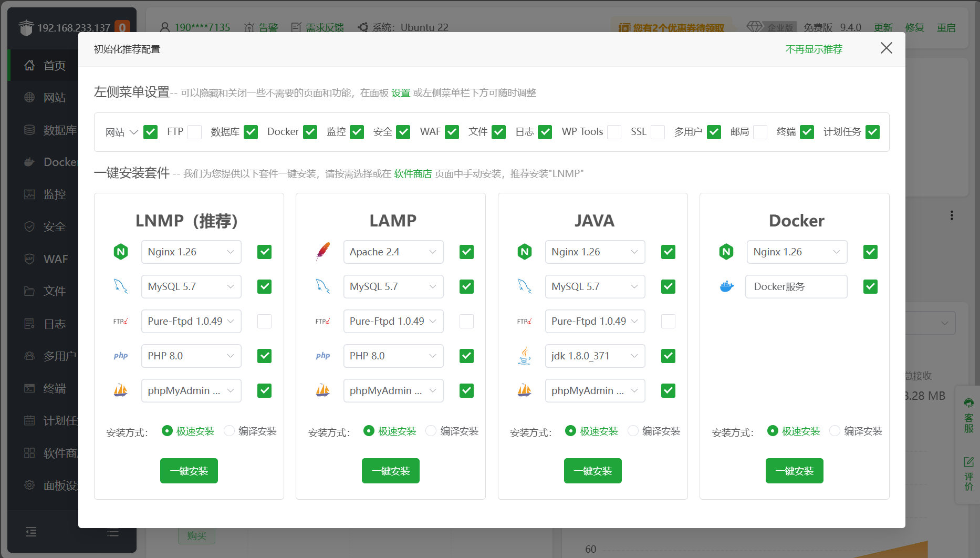This screenshot has width=980, height=558.
Task: Select 编译安装 radio in LAMP panel
Action: tap(431, 431)
